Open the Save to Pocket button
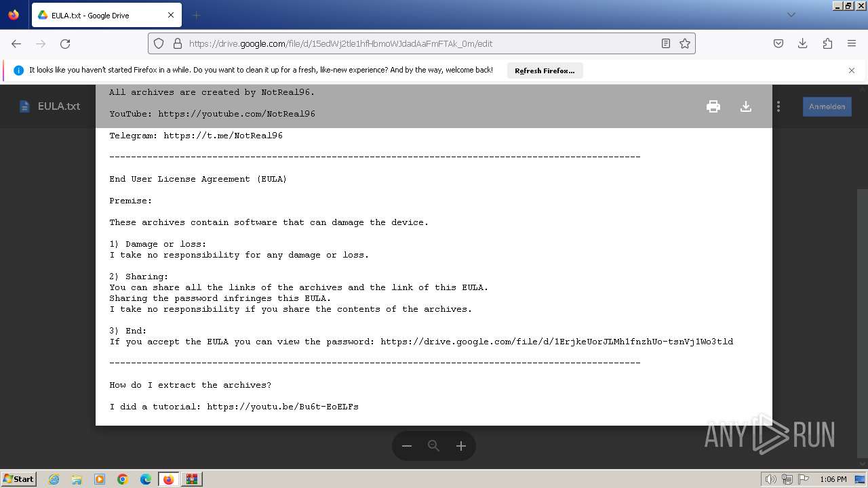 pos(778,43)
